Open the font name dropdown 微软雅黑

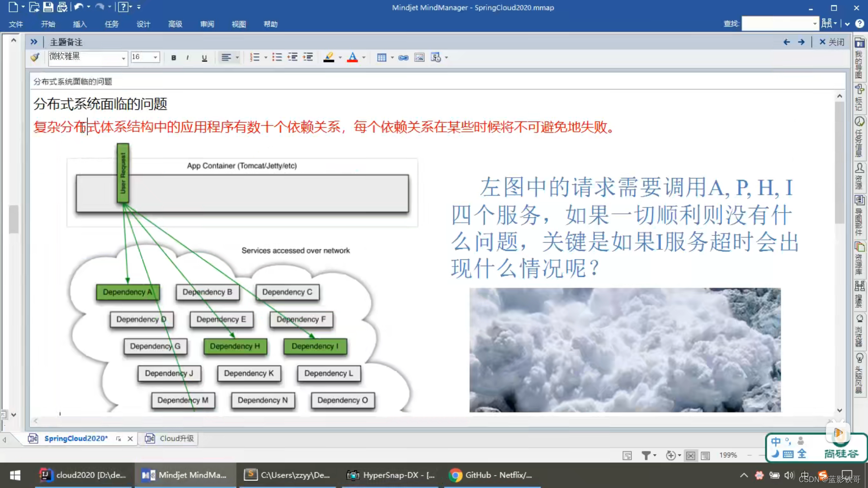point(123,58)
